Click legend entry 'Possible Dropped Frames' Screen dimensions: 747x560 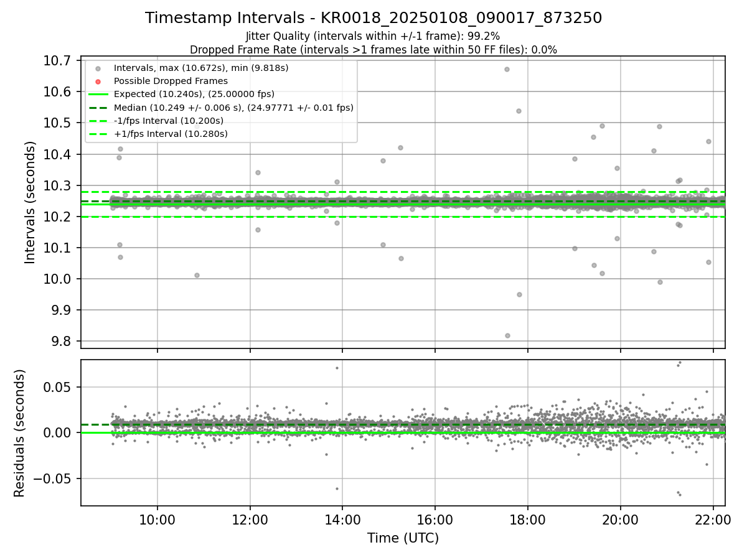171,81
